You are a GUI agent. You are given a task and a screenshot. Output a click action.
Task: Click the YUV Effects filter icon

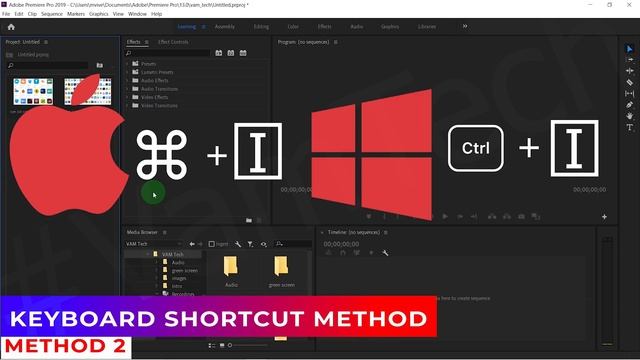(243, 53)
